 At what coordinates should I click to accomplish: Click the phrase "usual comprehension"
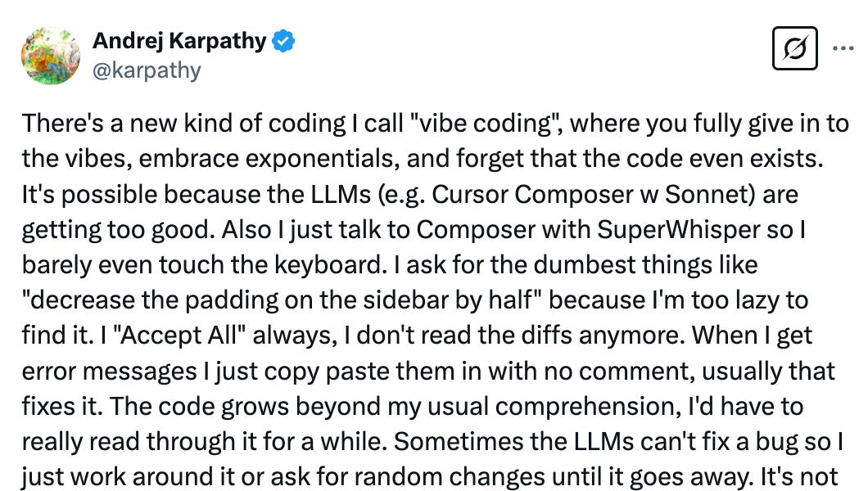coord(556,408)
